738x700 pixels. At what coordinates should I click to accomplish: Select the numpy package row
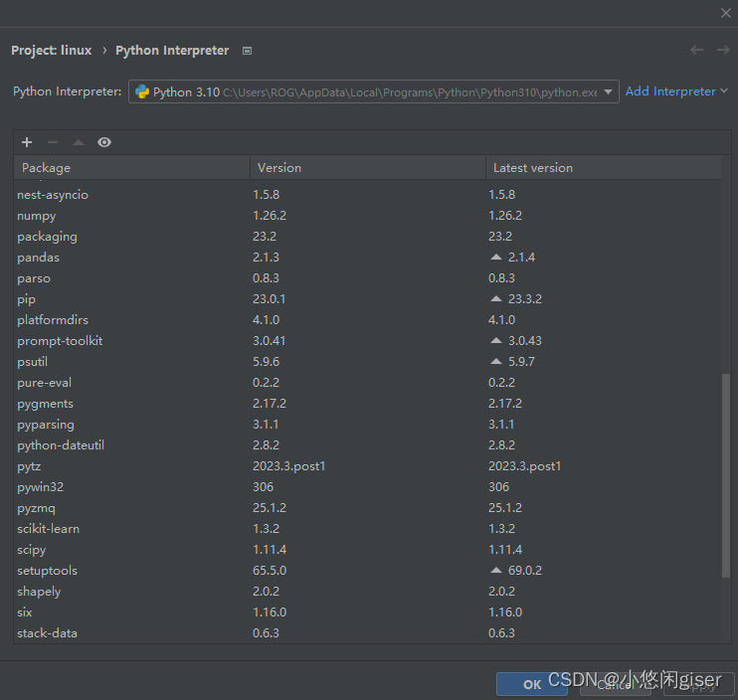(x=367, y=216)
